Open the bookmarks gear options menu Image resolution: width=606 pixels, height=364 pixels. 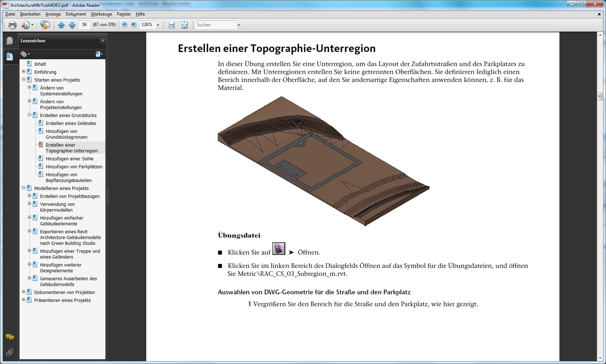pos(25,54)
